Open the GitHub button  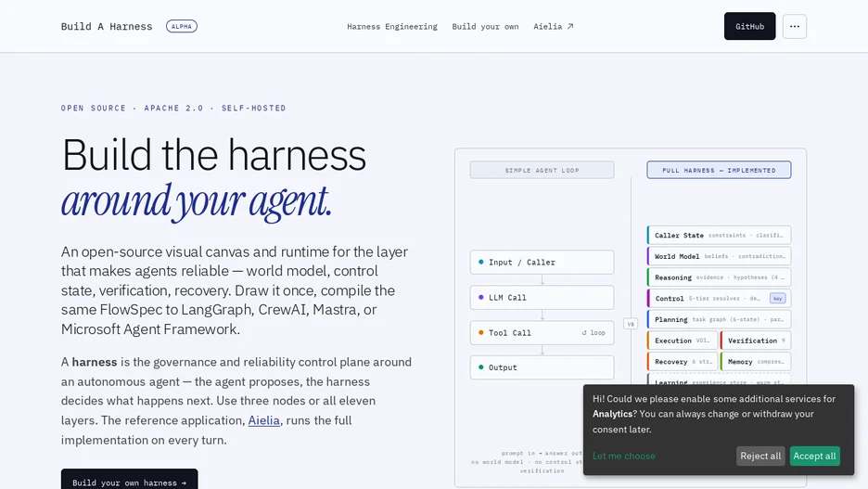749,26
